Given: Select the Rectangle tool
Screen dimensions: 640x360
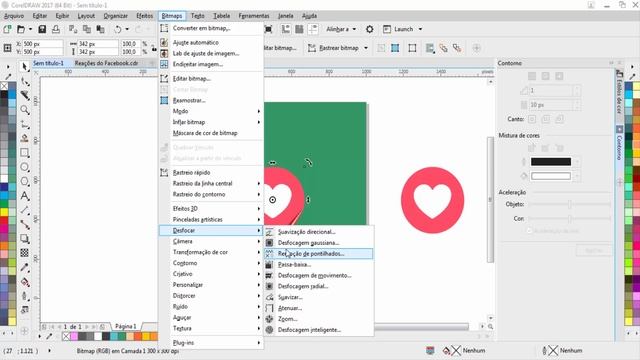Looking at the screenshot, I should (24, 153).
